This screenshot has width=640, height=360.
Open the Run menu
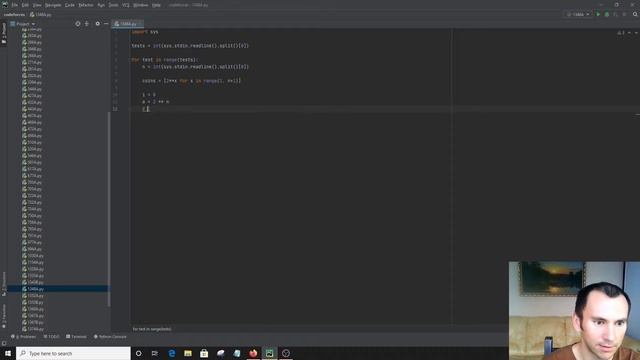101,5
